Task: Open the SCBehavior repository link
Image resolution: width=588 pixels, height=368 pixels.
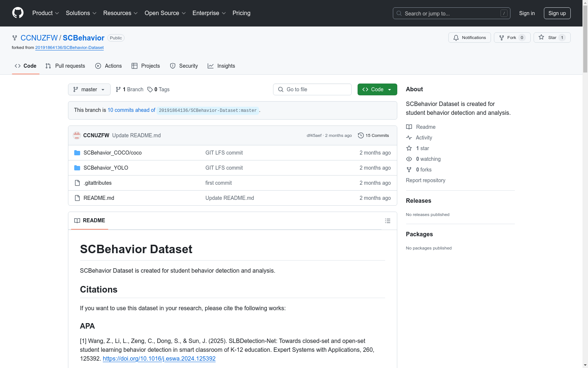Action: [x=83, y=38]
